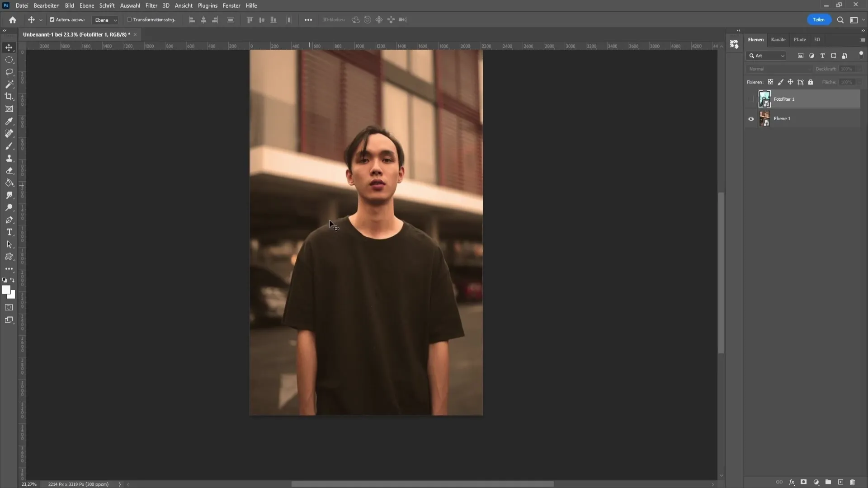
Task: Toggle the Autom. ausw. checkbox
Action: point(52,20)
